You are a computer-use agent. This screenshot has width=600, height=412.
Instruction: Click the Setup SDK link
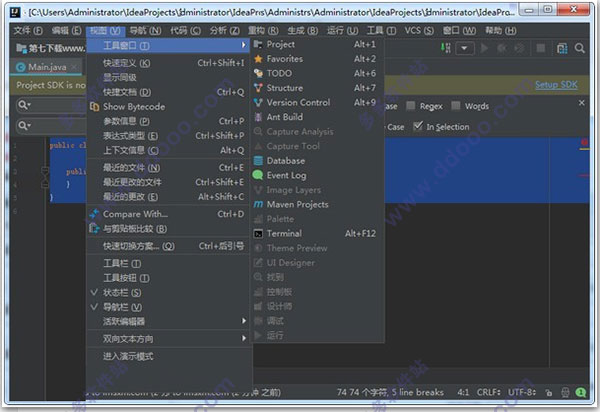(556, 85)
